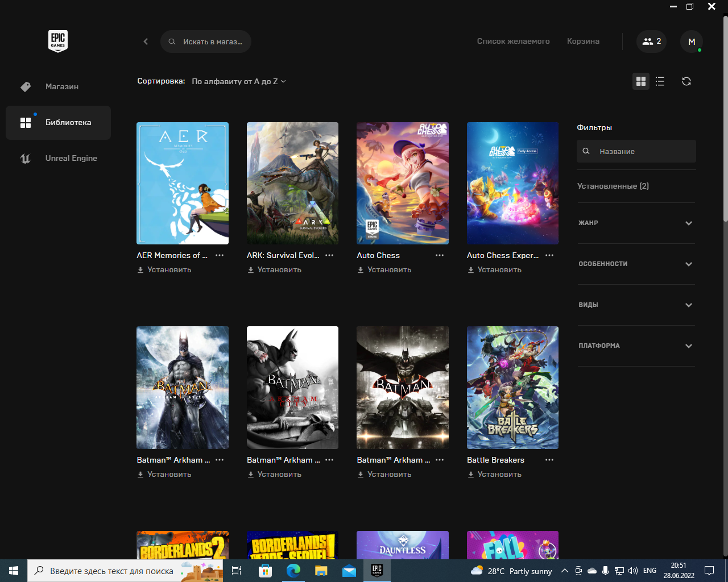728x582 pixels.
Task: Click the Epic Games Launcher taskbar icon
Action: 377,571
